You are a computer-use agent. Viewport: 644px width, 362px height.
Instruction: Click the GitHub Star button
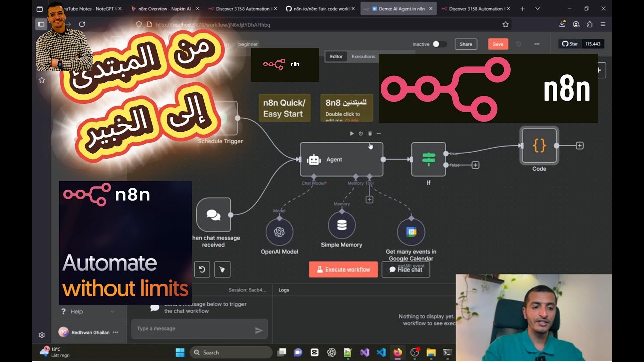[571, 44]
